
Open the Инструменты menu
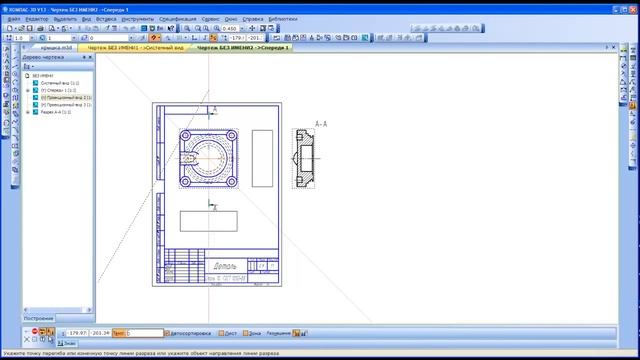point(138,19)
